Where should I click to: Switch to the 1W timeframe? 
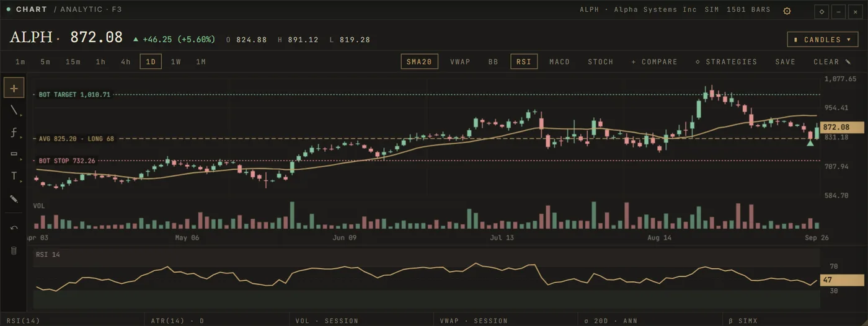(176, 62)
